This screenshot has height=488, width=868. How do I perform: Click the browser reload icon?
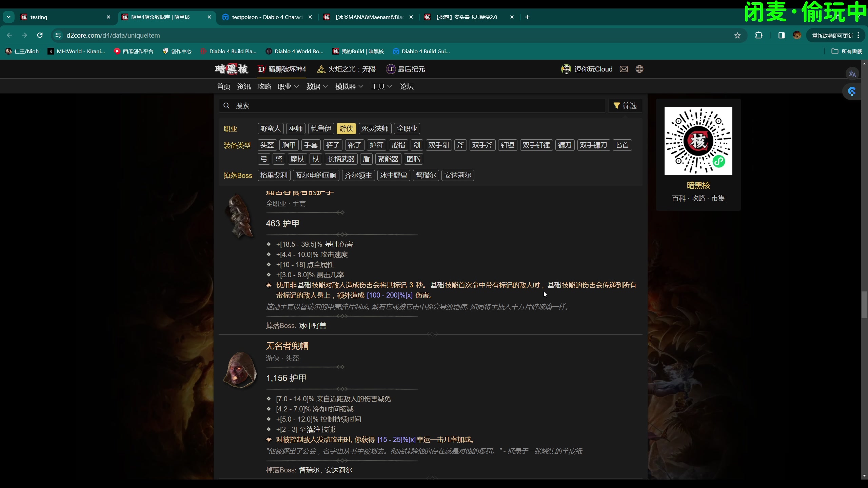40,35
